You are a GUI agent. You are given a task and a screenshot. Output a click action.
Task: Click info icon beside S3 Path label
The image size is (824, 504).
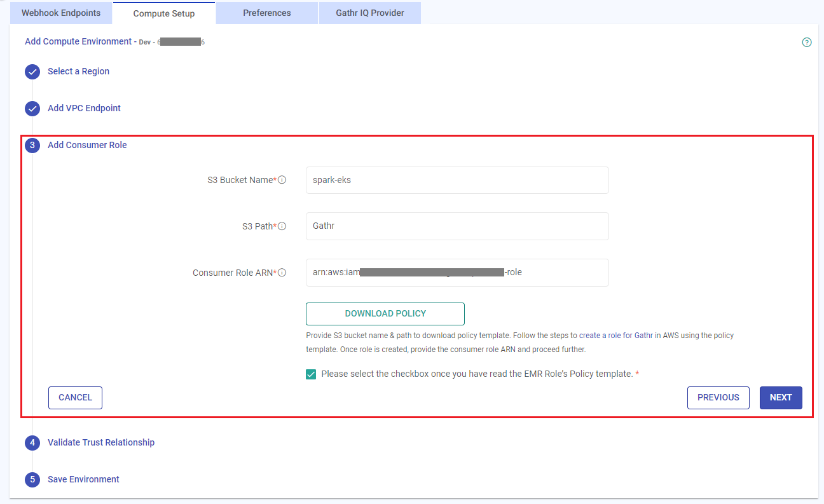coord(282,226)
